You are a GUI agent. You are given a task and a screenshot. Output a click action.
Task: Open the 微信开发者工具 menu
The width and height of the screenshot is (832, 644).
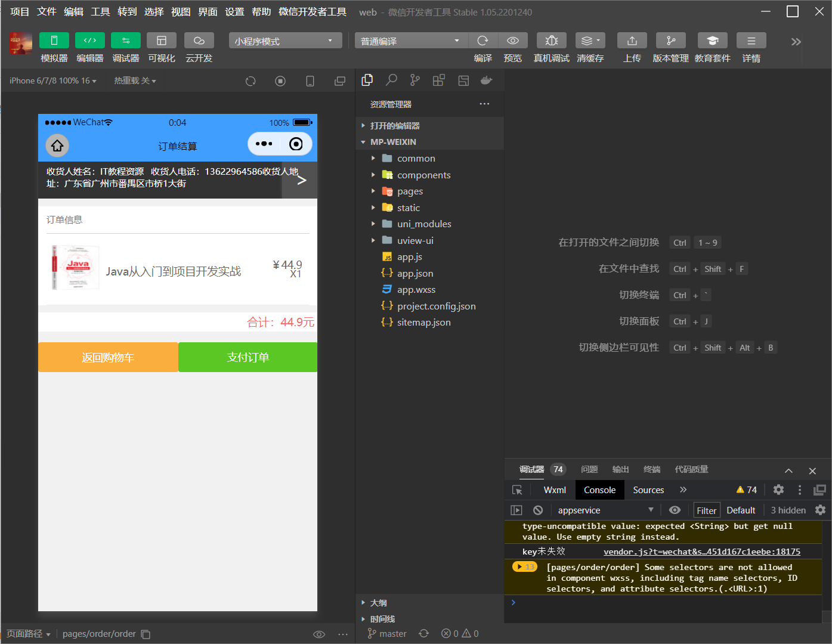[x=313, y=12]
